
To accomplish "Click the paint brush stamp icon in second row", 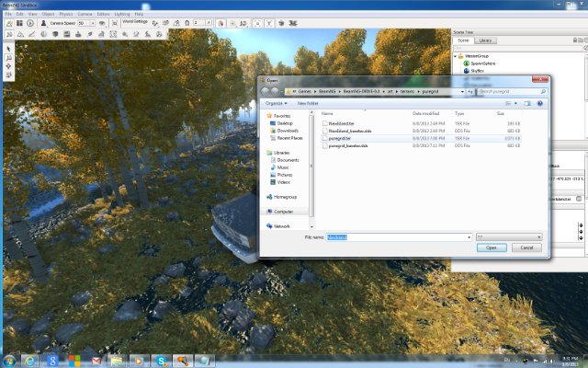I will pos(78,34).
